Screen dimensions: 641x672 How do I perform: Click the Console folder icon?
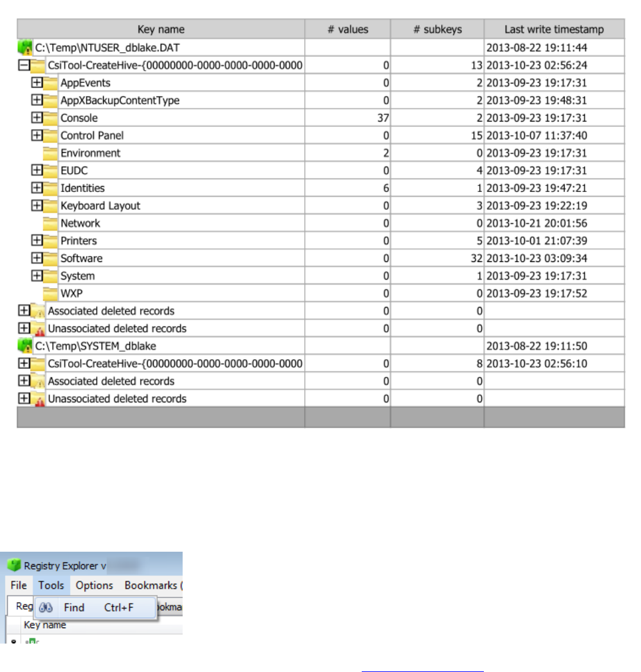pyautogui.click(x=50, y=118)
